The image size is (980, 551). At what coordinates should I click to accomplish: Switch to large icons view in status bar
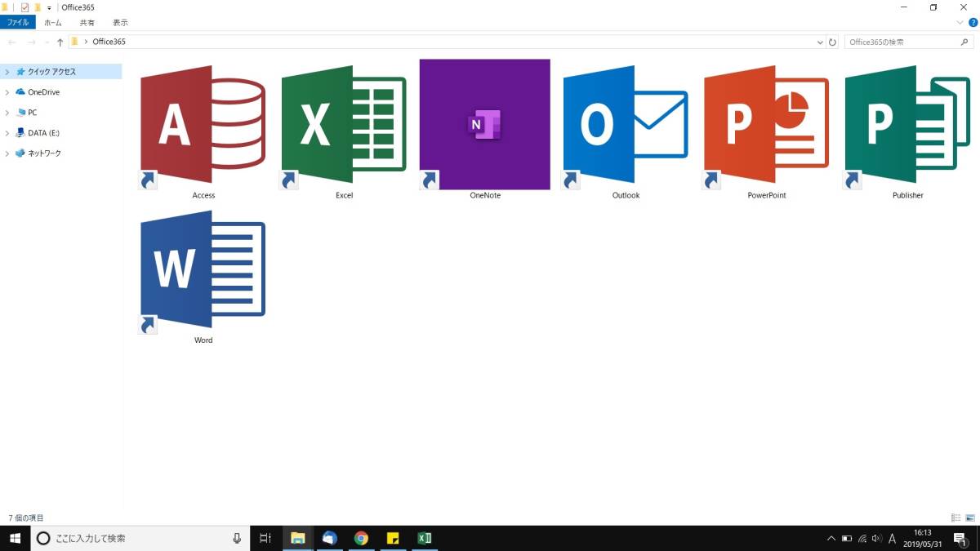click(x=970, y=518)
